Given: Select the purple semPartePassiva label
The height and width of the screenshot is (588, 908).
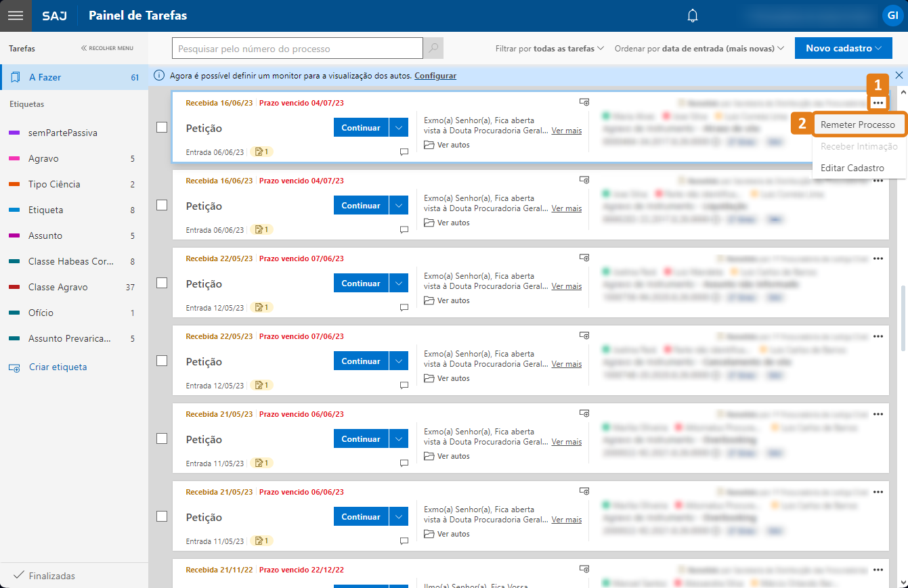Looking at the screenshot, I should click(x=62, y=133).
